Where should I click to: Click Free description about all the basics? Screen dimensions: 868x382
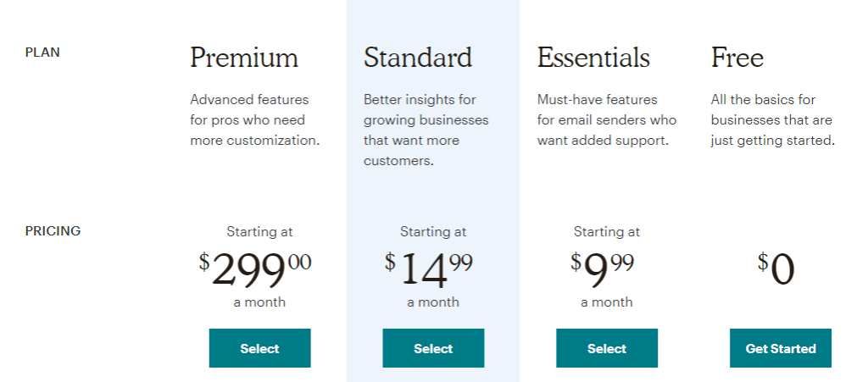point(772,119)
